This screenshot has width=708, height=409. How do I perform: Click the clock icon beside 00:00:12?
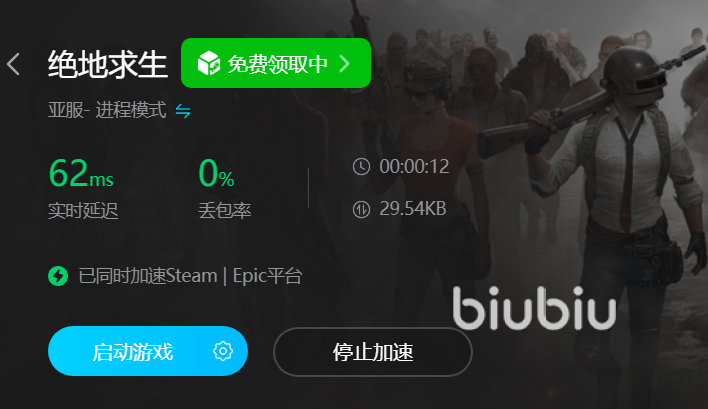point(361,167)
